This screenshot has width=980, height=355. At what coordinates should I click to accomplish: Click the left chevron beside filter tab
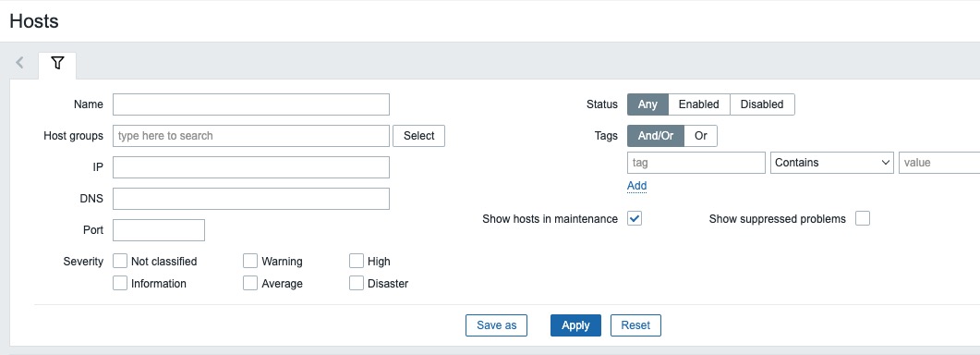[20, 63]
